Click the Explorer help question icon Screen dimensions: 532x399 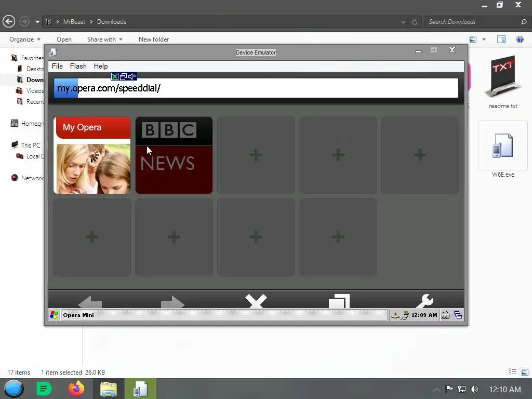point(520,39)
